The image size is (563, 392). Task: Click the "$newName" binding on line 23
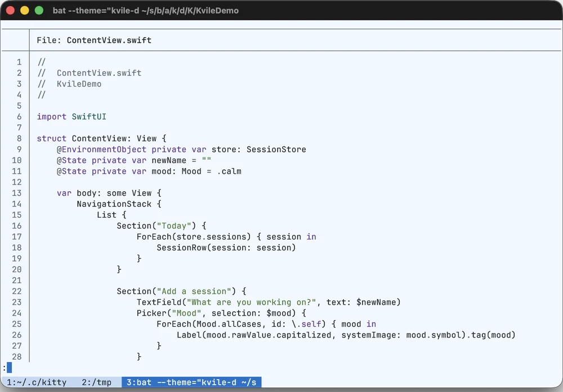[x=376, y=302]
